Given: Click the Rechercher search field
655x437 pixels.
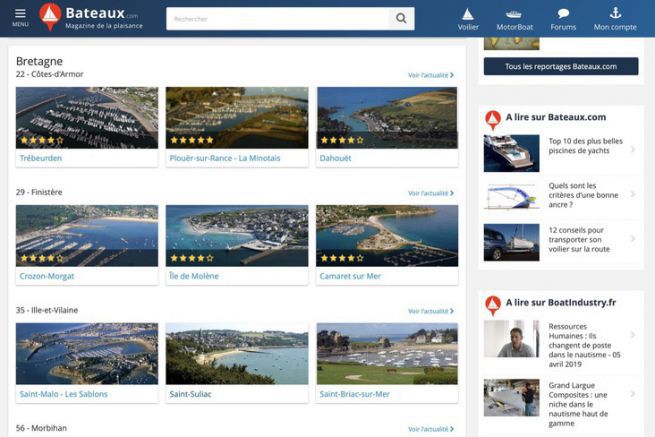Looking at the screenshot, I should click(x=277, y=18).
